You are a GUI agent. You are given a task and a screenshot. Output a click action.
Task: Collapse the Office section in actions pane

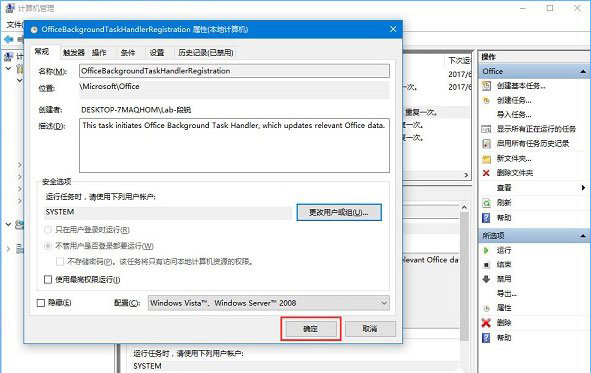click(583, 72)
